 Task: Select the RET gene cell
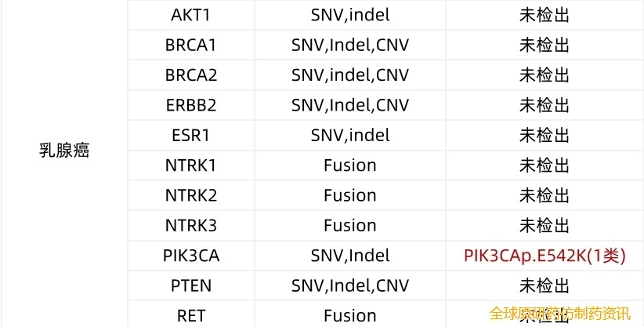[x=191, y=315]
